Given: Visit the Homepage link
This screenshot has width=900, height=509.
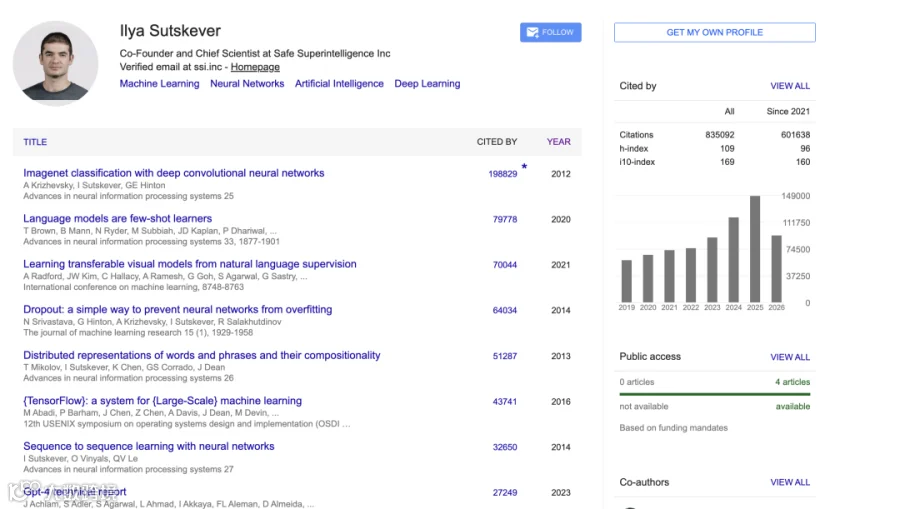Looking at the screenshot, I should (255, 67).
